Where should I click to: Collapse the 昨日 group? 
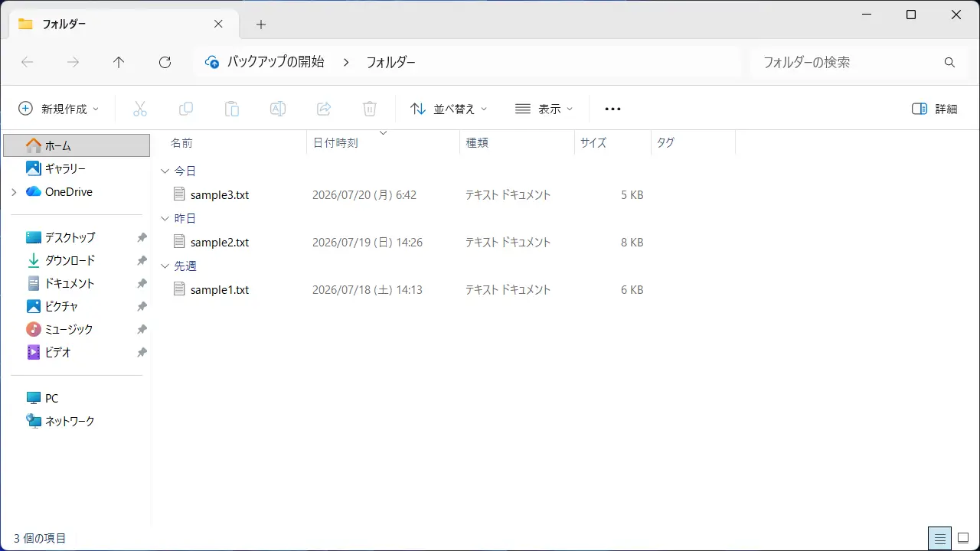(165, 218)
